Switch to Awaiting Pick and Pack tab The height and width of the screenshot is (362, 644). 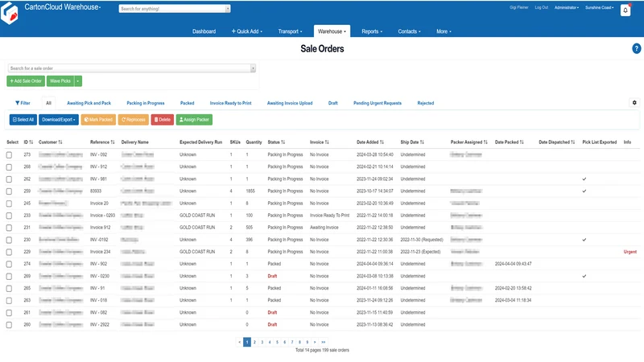89,103
